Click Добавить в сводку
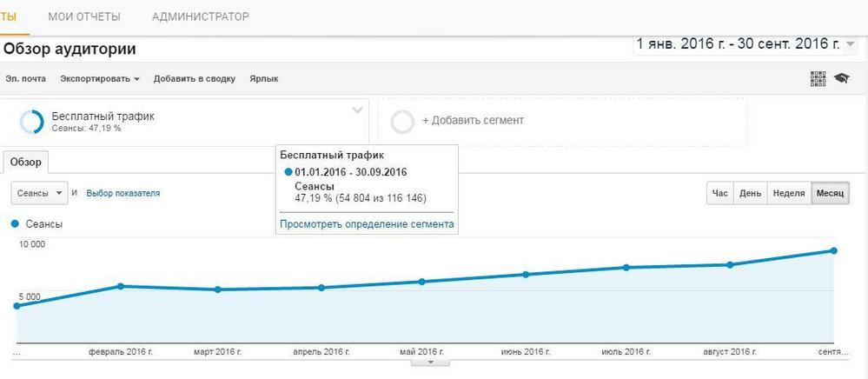 point(195,79)
